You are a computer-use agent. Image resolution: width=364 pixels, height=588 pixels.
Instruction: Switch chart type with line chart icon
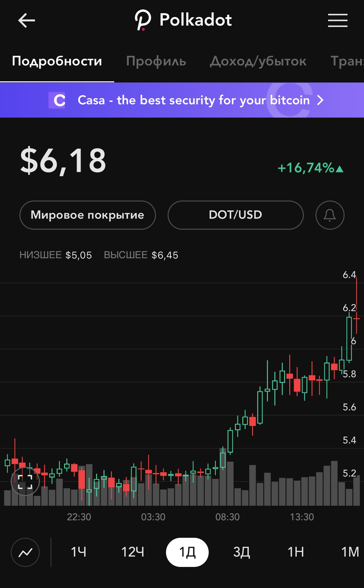click(25, 552)
